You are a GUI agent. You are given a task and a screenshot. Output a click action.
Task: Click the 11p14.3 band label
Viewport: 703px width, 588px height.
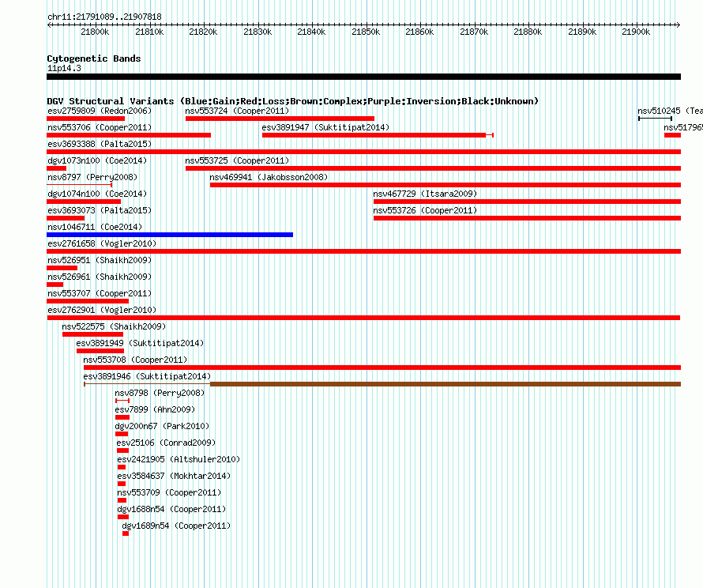[x=64, y=68]
